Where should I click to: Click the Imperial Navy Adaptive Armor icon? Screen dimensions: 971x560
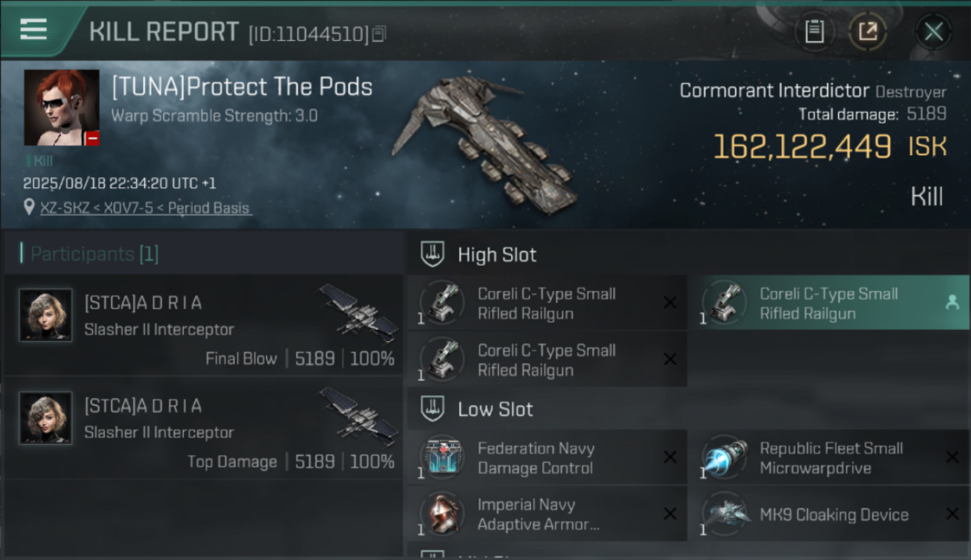tap(442, 514)
